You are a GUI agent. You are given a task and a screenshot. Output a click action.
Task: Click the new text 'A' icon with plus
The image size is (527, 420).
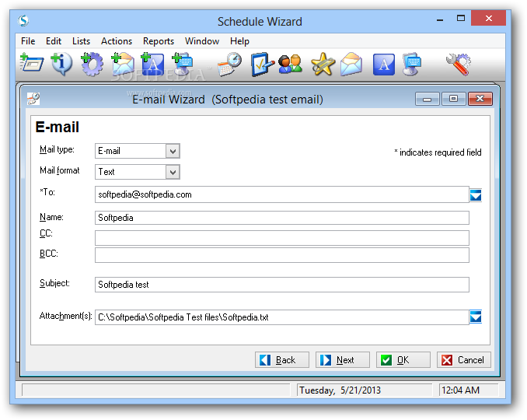click(x=152, y=64)
